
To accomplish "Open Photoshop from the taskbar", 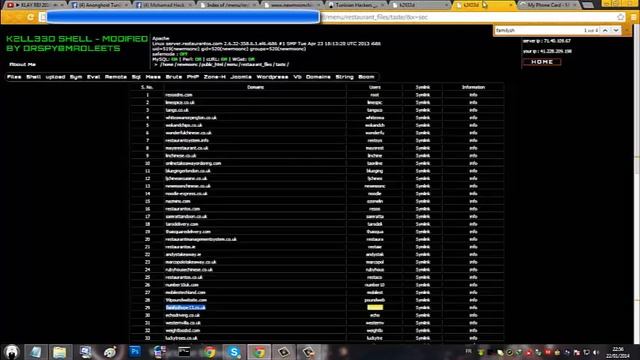I will tap(135, 352).
